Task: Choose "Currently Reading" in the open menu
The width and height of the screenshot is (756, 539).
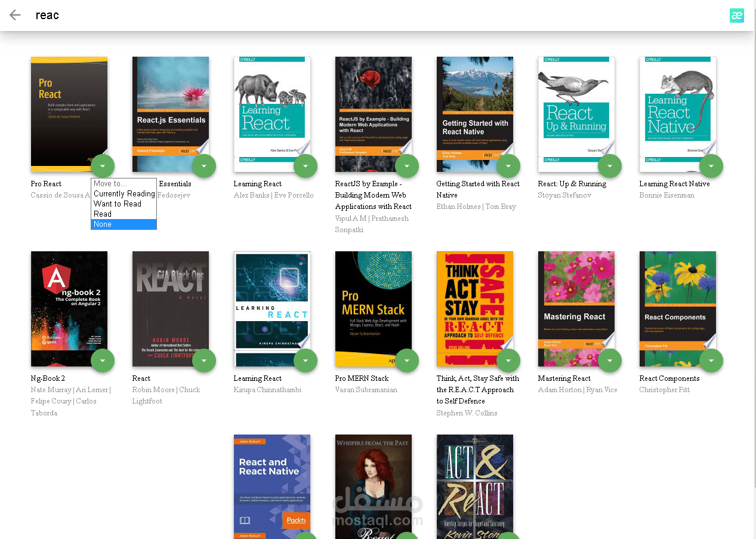Action: [x=124, y=194]
